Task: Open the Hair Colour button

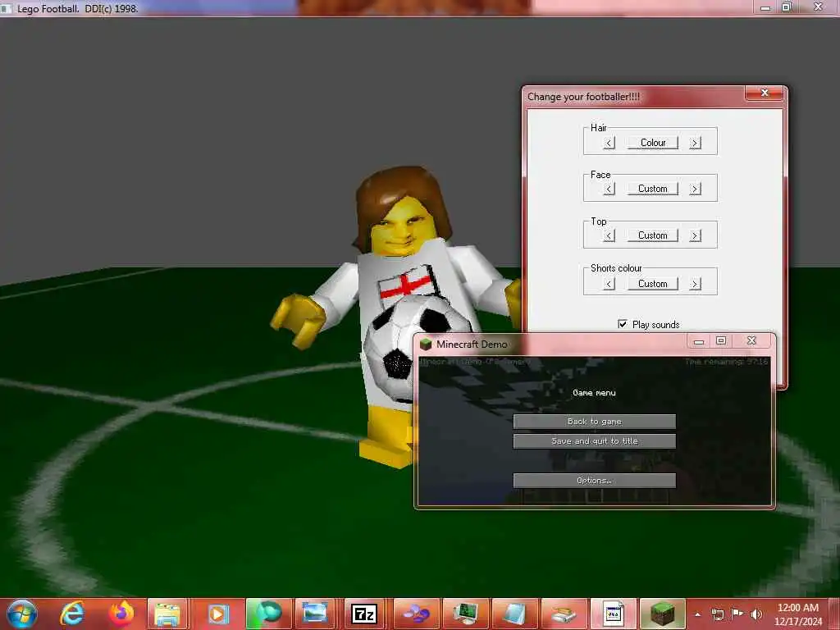Action: tap(652, 143)
